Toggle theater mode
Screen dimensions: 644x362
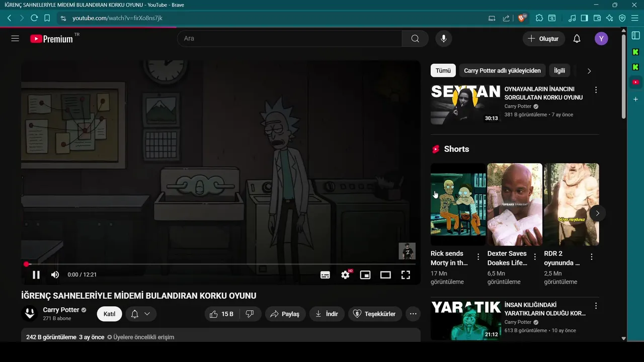click(x=385, y=275)
